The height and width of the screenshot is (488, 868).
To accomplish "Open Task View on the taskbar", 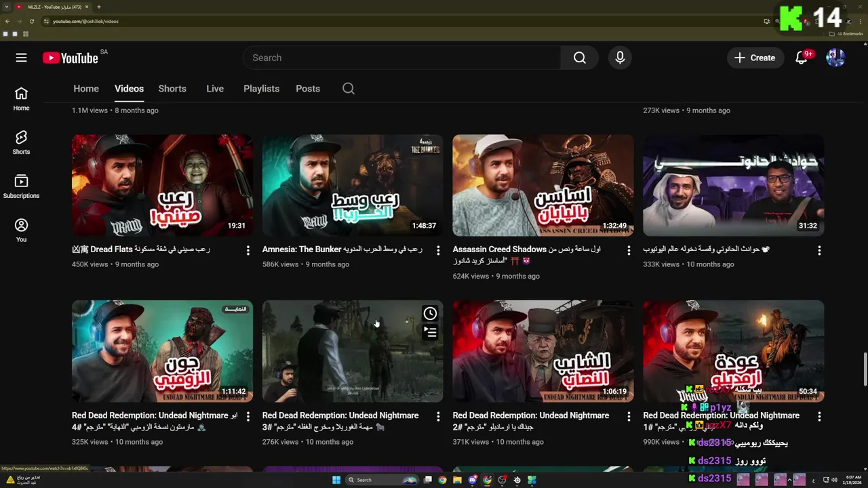I will (x=428, y=480).
